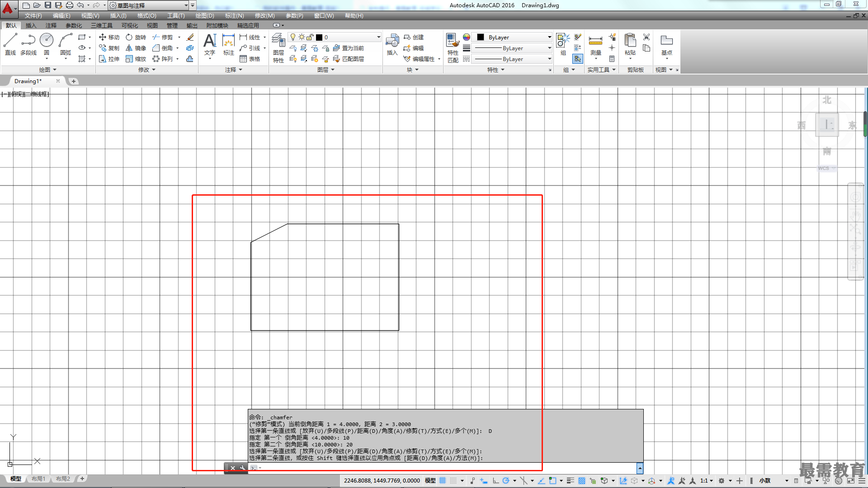Toggle polar tracking in status bar
The width and height of the screenshot is (868, 488).
point(506,481)
